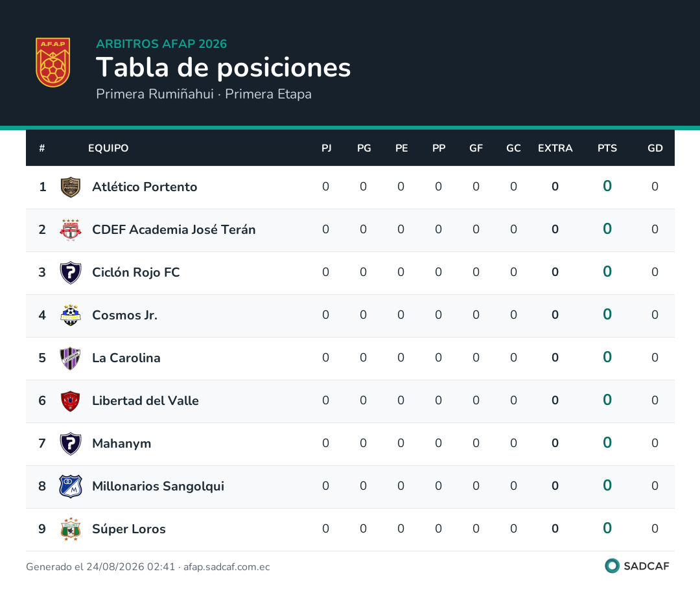Screen dimensions: 700x600
Task: Click La Carolina striped crest
Action: [x=71, y=358]
